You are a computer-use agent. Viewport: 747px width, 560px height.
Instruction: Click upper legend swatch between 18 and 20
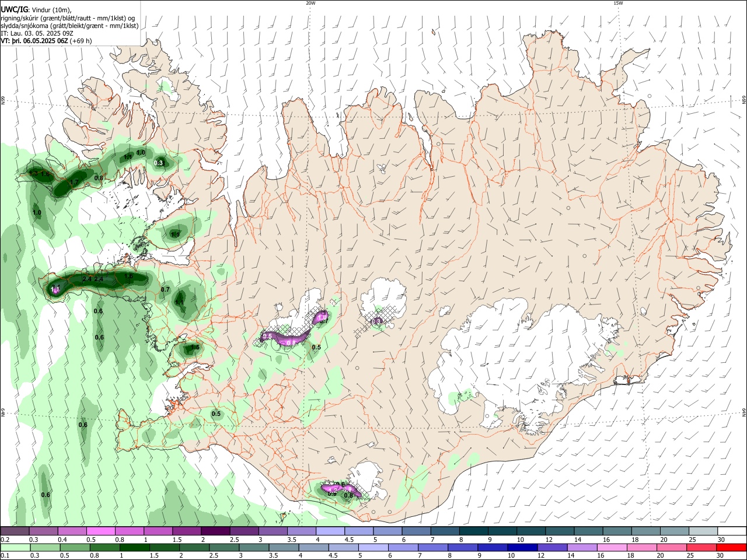pos(645,531)
